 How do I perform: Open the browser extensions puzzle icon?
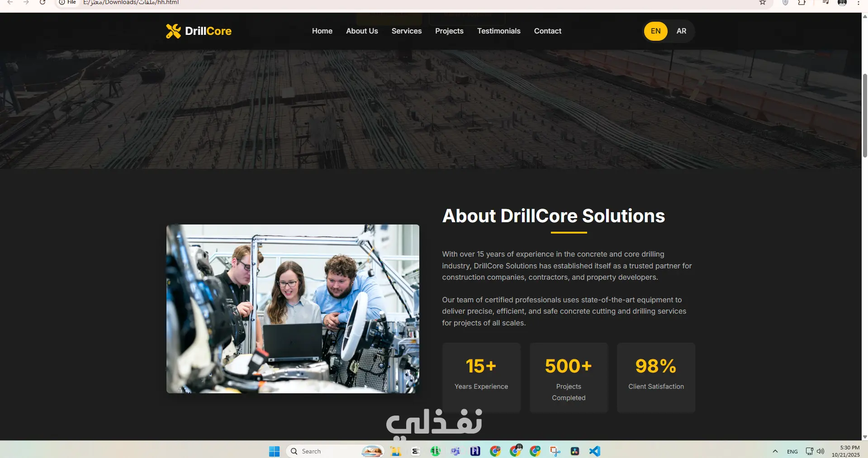[802, 2]
